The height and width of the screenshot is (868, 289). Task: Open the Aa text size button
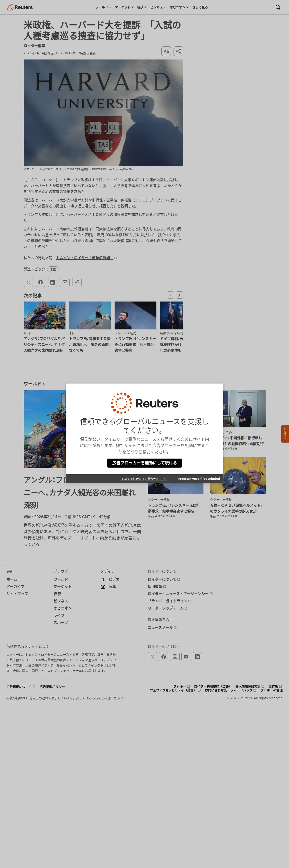point(166,51)
